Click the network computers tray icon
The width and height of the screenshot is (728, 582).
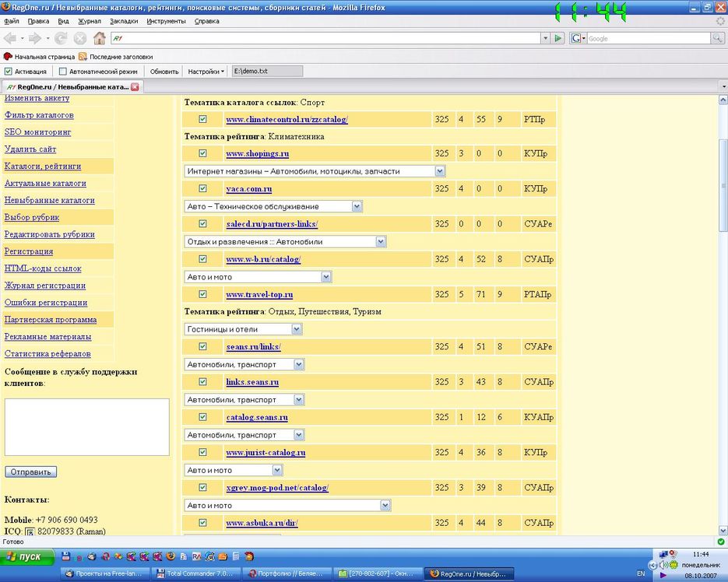pos(663,555)
